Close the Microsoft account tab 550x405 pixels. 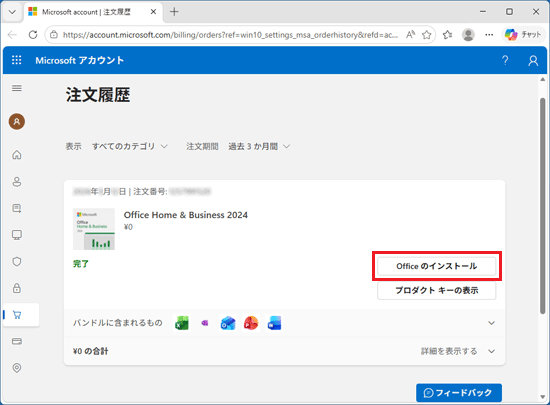pyautogui.click(x=153, y=12)
